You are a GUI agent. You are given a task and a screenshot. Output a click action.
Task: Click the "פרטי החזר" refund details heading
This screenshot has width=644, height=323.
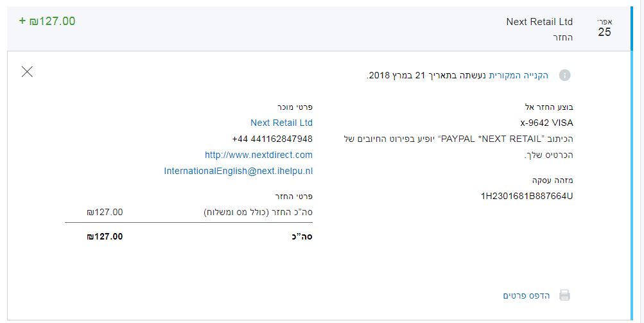(x=293, y=196)
